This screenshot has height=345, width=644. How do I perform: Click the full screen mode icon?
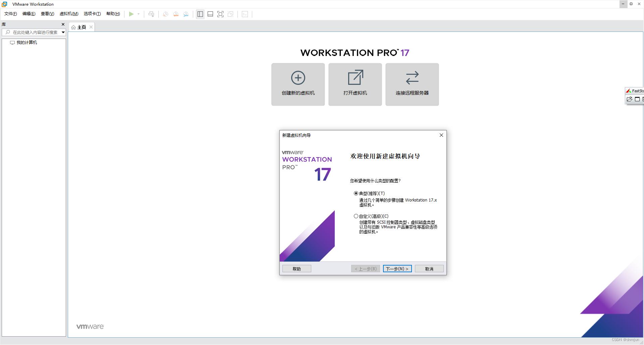pos(220,14)
